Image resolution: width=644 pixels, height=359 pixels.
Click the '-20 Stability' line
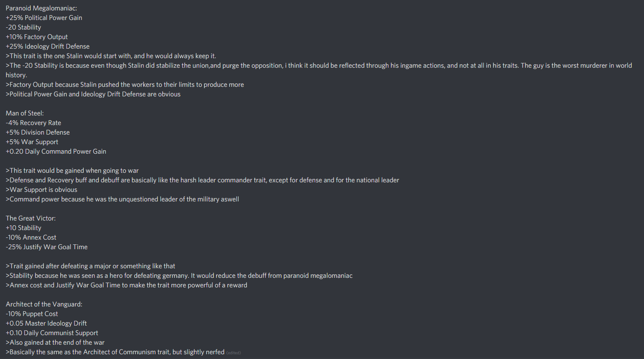tap(23, 27)
